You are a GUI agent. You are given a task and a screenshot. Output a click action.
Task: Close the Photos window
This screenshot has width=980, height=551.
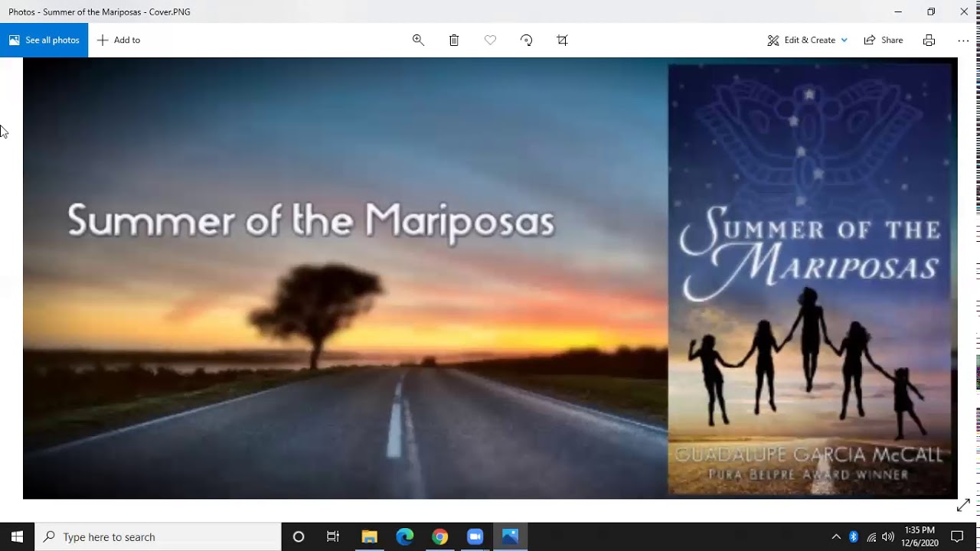point(964,11)
